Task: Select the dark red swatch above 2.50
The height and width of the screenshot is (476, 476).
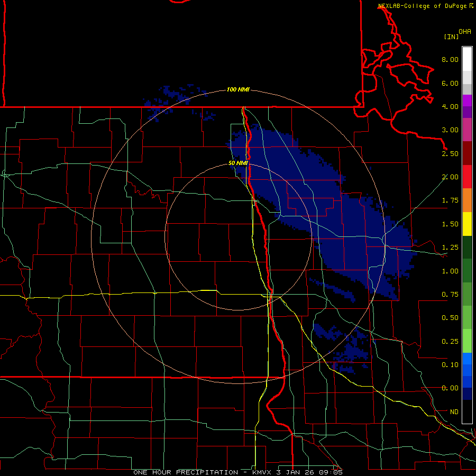Action: [x=467, y=153]
